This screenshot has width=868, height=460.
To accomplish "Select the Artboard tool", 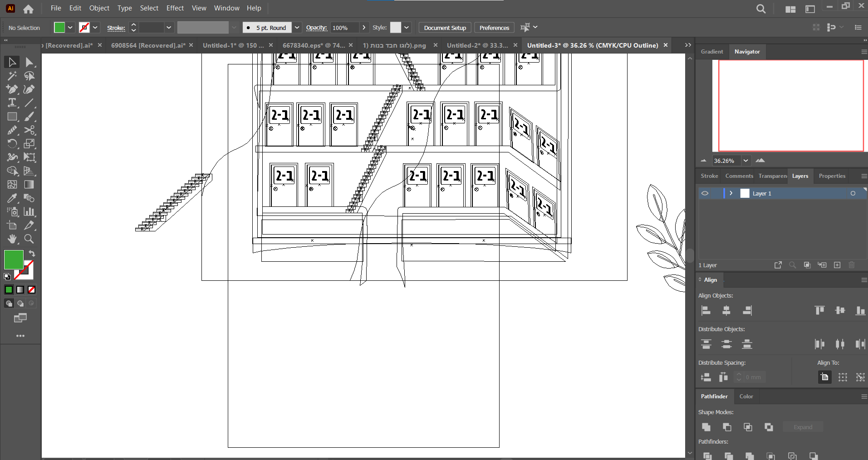I will [12, 225].
